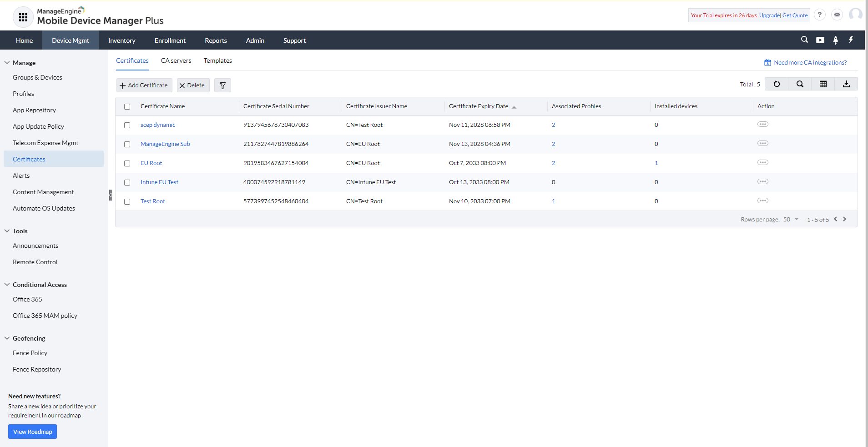Click the help question mark icon

(x=820, y=15)
